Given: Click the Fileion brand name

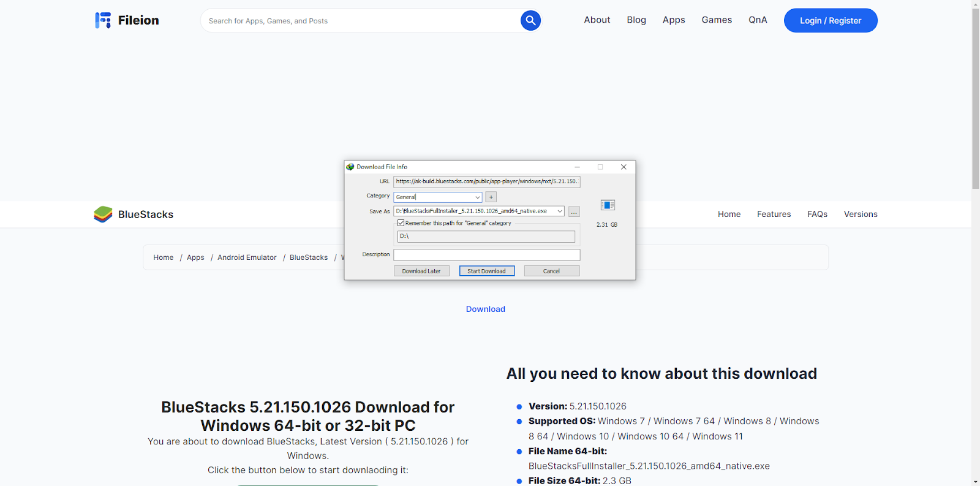Looking at the screenshot, I should [x=138, y=20].
